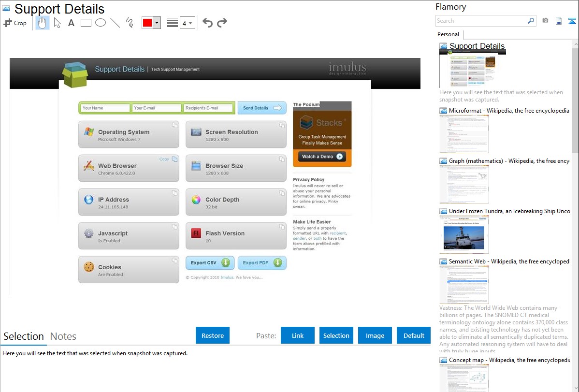
Task: Open the Graph (mathematics) snapshot thumbnail
Action: [x=464, y=184]
